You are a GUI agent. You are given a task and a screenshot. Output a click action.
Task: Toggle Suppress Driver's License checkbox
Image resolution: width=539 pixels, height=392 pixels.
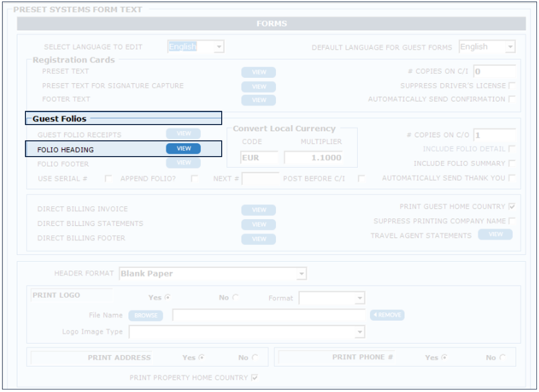pyautogui.click(x=512, y=86)
